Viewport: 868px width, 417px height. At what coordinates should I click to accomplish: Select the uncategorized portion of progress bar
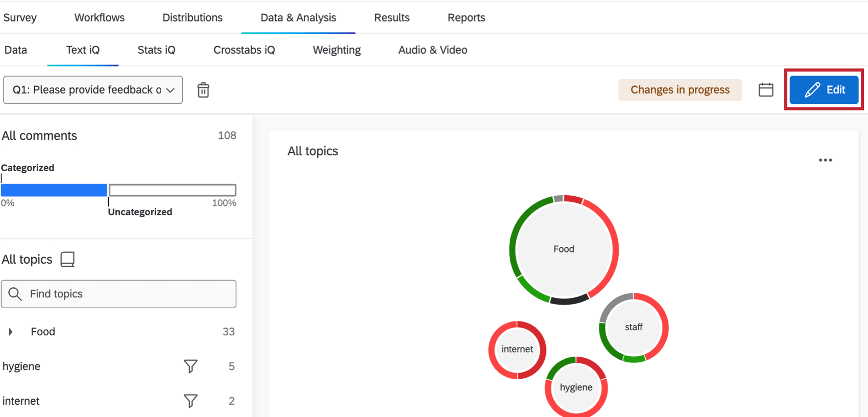[x=172, y=190]
